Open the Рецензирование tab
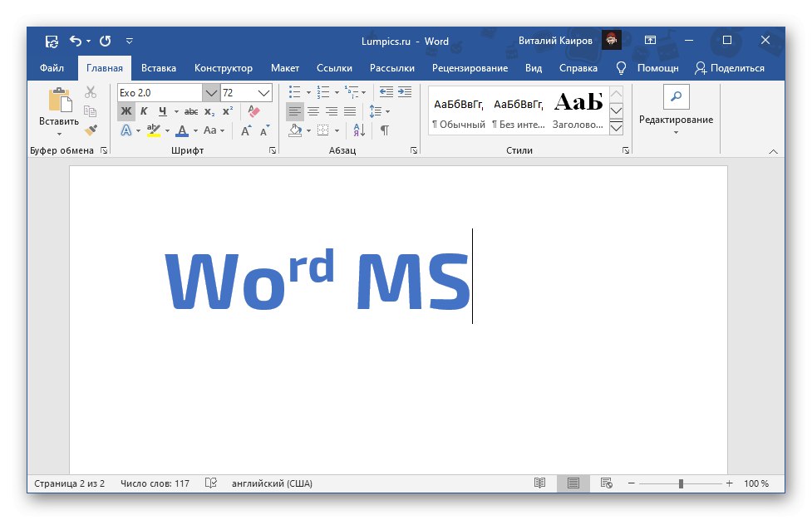This screenshot has width=812, height=520. [471, 68]
